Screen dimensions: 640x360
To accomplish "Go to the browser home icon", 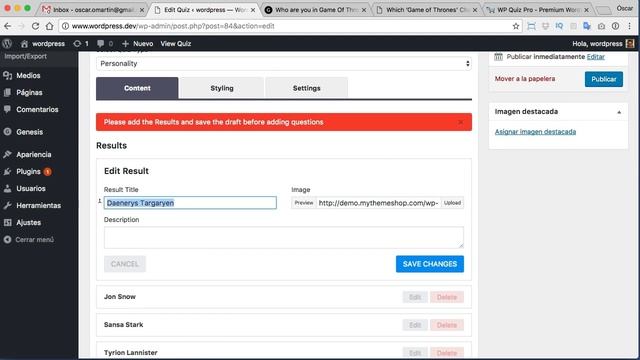I will click(x=49, y=26).
